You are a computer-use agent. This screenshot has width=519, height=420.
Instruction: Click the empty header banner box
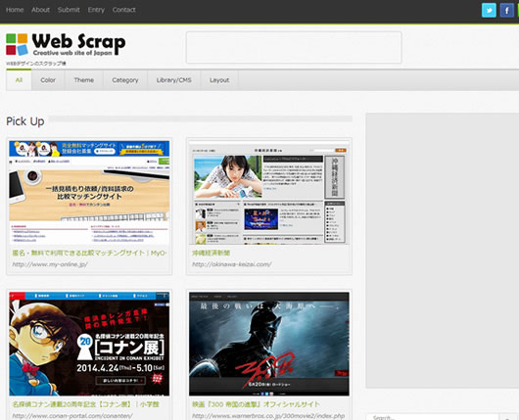(x=294, y=47)
